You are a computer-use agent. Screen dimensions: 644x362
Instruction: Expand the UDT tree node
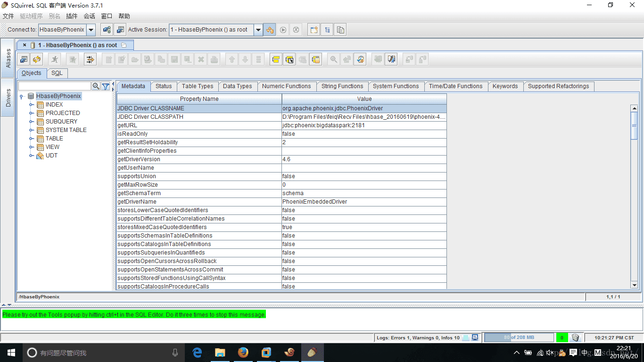click(32, 156)
